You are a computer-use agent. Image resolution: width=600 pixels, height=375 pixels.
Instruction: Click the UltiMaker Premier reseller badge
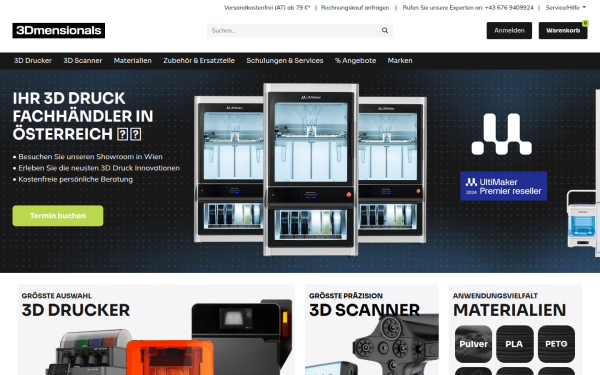click(504, 186)
